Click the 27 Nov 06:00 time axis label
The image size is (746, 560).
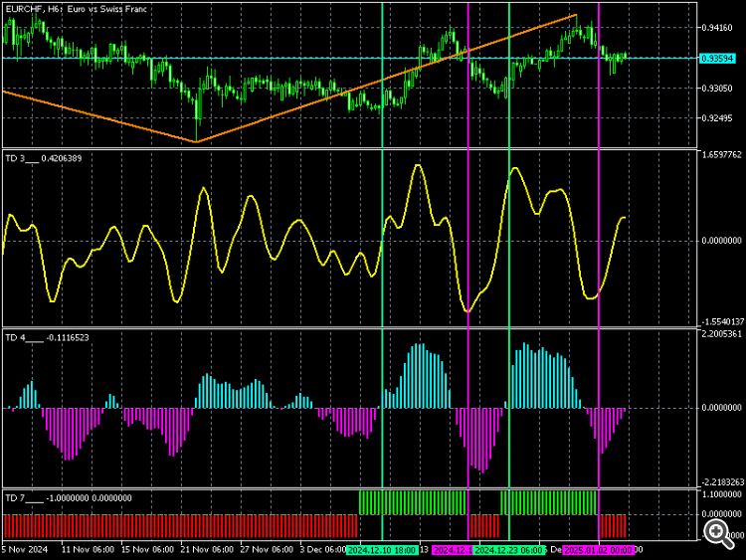[x=267, y=549]
